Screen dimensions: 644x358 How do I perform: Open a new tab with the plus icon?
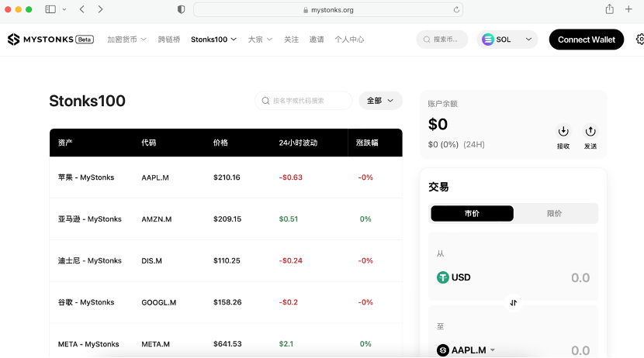coord(628,9)
